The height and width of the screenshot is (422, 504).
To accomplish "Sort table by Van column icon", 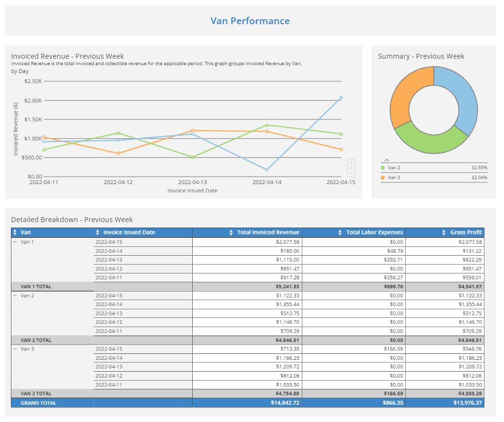I will [x=15, y=232].
